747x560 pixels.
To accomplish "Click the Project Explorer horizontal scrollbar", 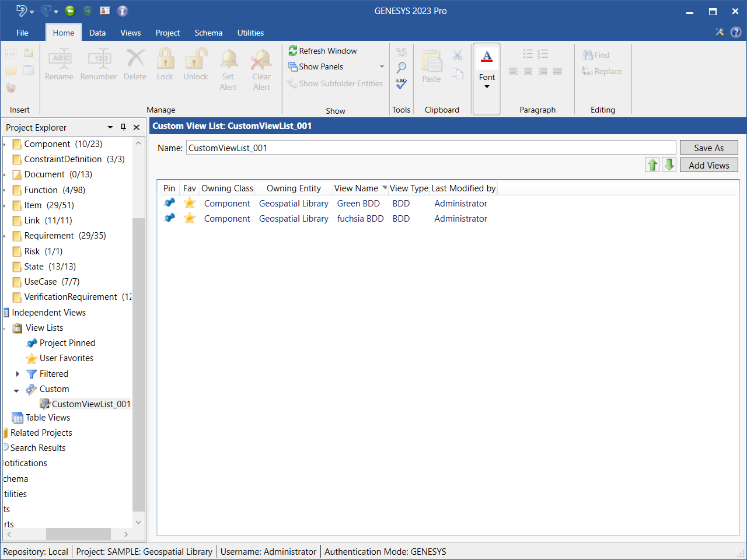I will pos(78,534).
